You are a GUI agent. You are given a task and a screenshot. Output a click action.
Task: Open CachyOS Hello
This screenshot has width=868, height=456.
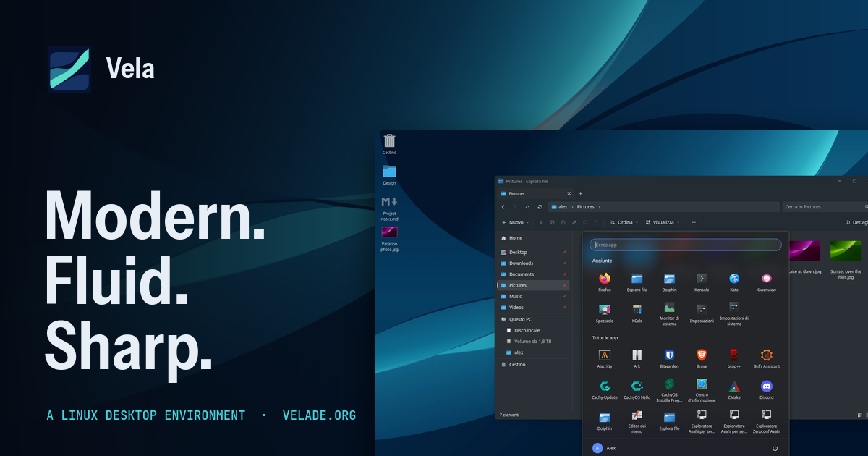pos(637,389)
